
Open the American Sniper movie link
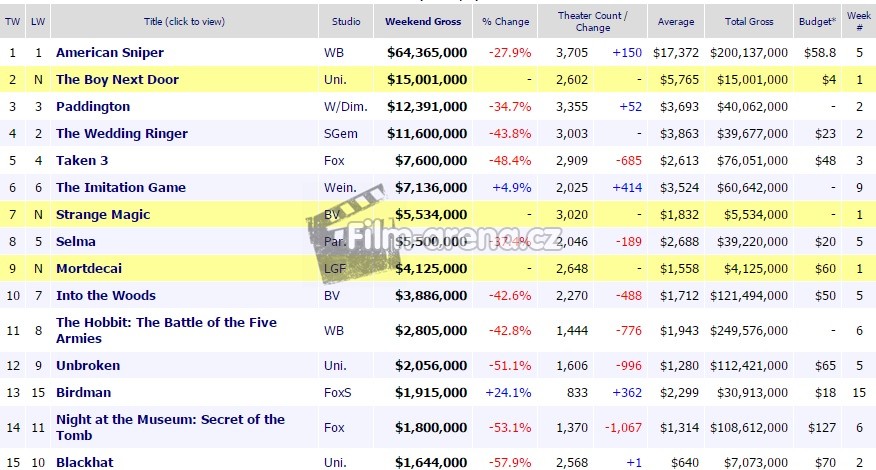point(110,52)
